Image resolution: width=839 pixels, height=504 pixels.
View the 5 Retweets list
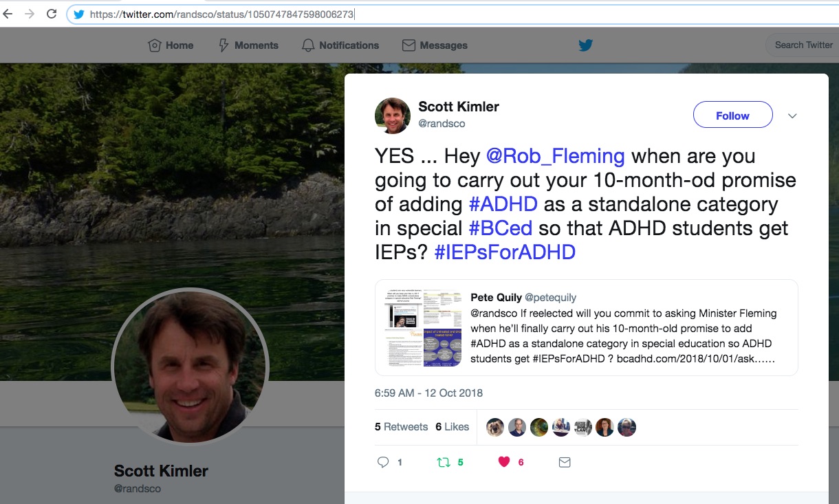click(401, 427)
